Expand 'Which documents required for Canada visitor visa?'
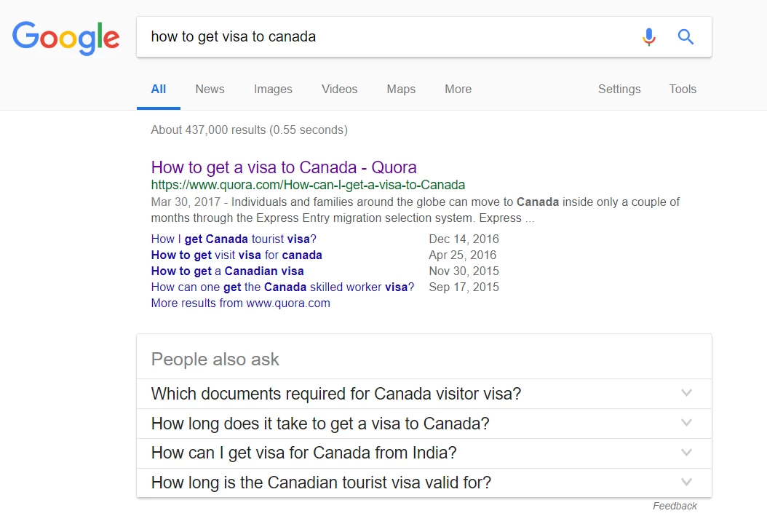 click(424, 394)
